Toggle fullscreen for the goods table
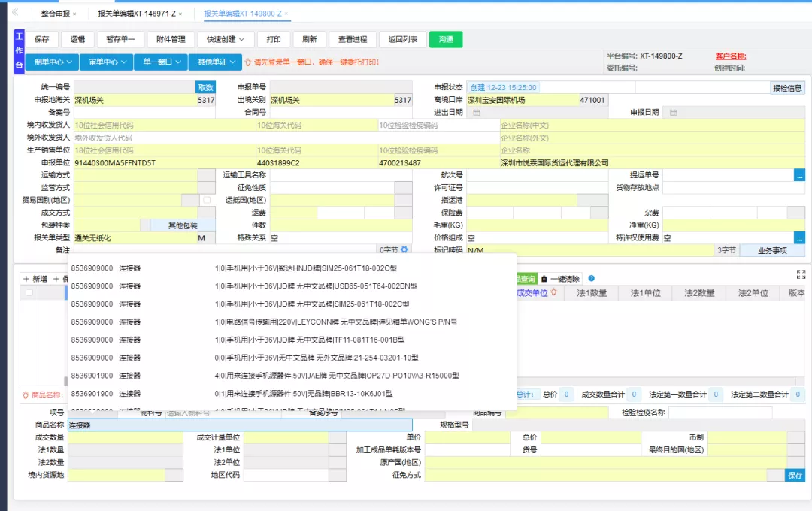The height and width of the screenshot is (511, 812). [x=801, y=274]
